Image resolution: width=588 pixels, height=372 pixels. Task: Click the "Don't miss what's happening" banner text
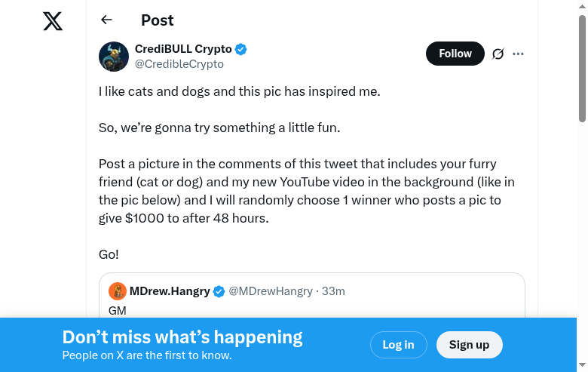(x=182, y=337)
